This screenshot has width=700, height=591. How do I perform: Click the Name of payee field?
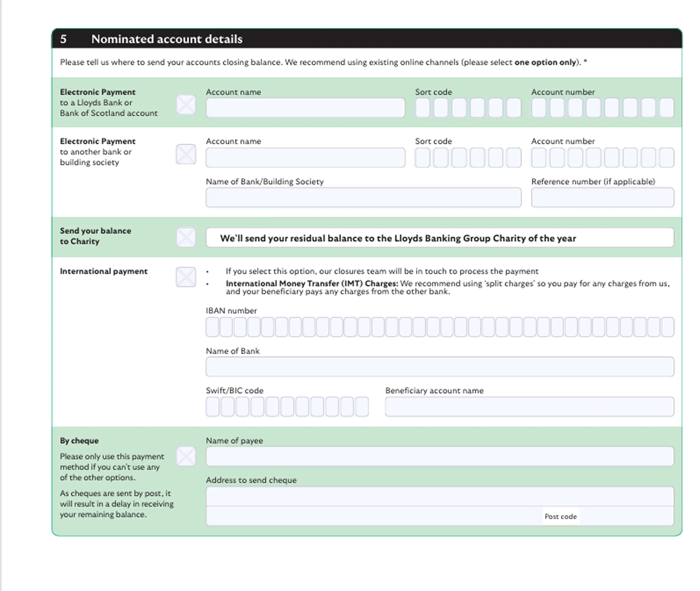440,456
